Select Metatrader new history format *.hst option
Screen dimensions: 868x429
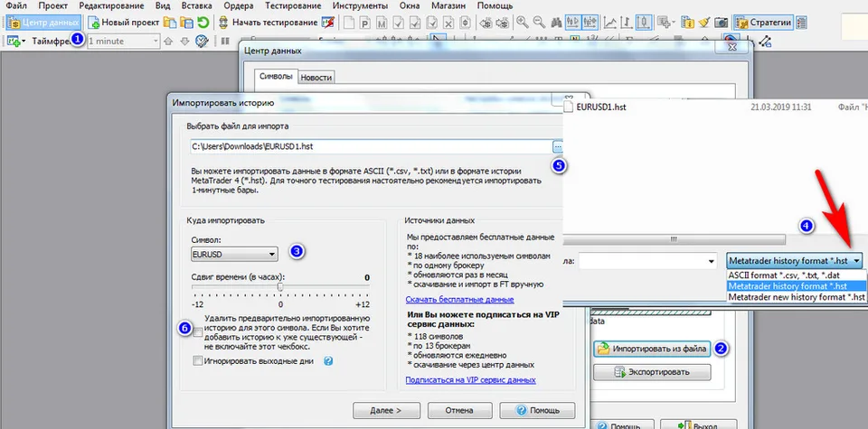pos(796,297)
